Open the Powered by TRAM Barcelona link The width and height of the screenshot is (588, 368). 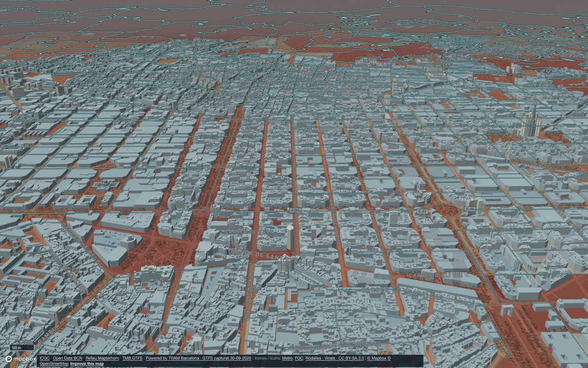coord(172,358)
